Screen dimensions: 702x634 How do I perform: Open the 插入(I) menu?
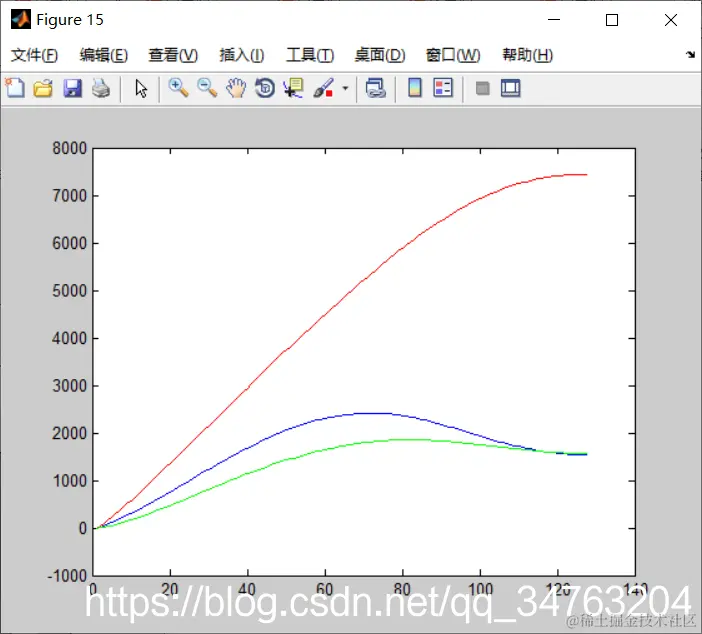[242, 55]
